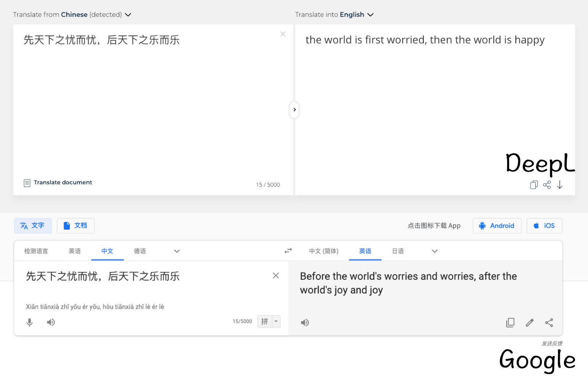588x377 pixels.
Task: Edit the translation using the pencil icon
Action: click(x=530, y=322)
